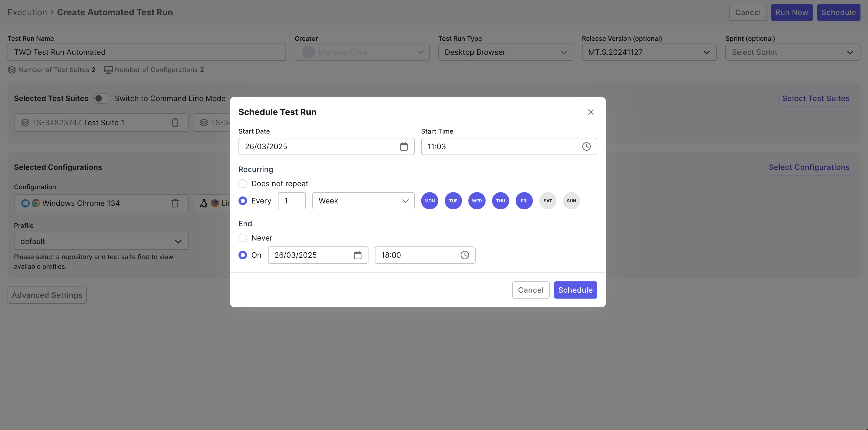
Task: Click the Start Time field 11:03
Action: pos(509,146)
